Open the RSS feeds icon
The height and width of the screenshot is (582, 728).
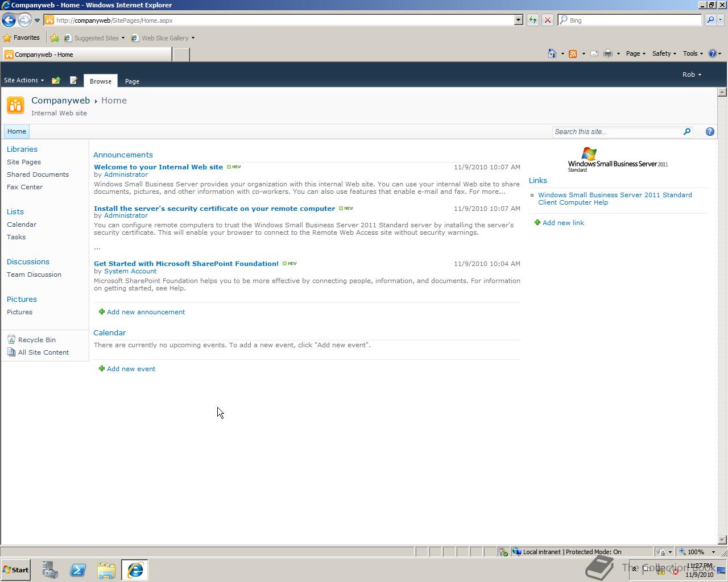pyautogui.click(x=573, y=53)
